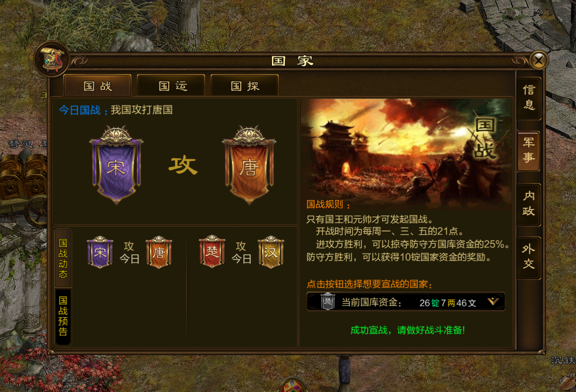Open the 军事 side tab
This screenshot has height=392, width=576.
[529, 150]
